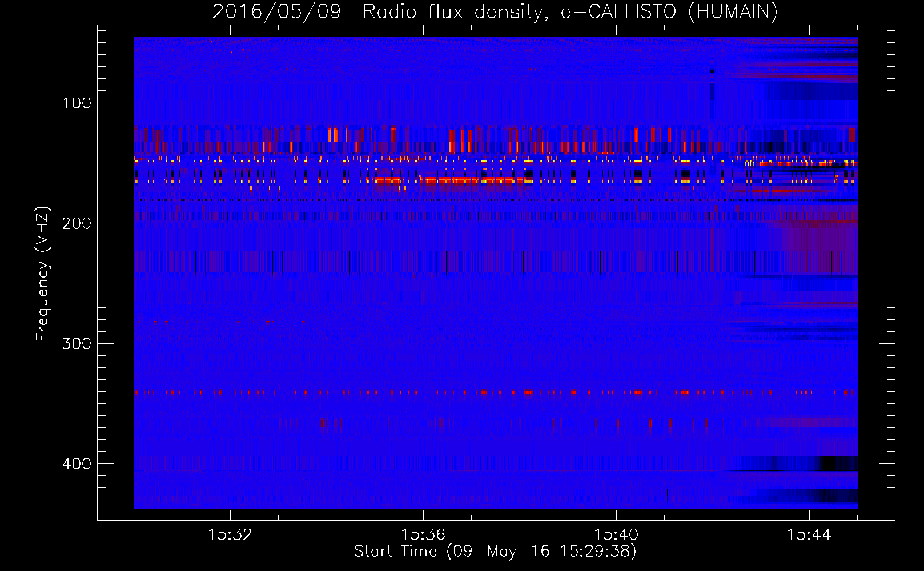Click the 'e-CALLISTO (HUMAIN)' text in title

point(669,12)
